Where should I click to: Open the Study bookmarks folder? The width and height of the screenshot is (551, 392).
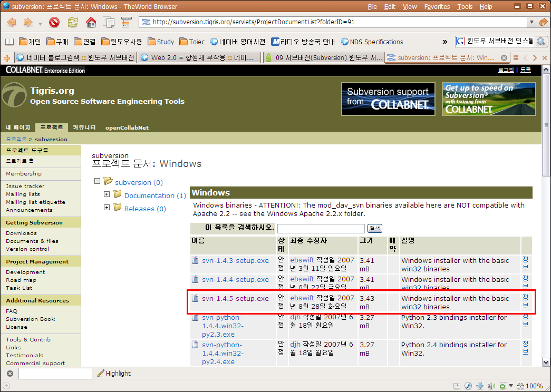[x=161, y=42]
